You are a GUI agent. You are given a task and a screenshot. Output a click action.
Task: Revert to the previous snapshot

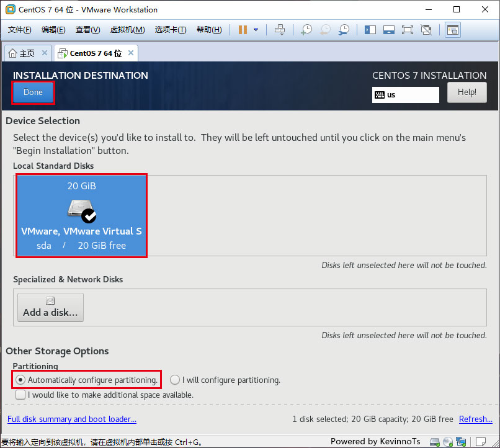(325, 30)
